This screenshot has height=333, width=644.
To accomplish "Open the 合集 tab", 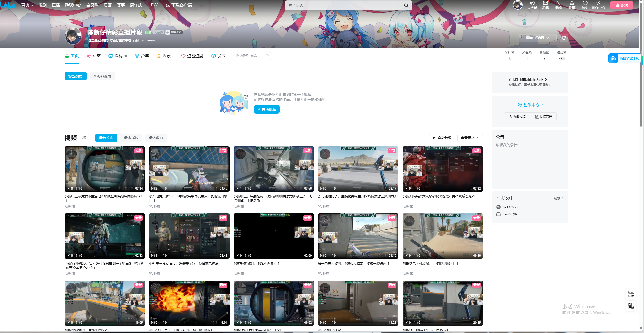I will point(142,56).
